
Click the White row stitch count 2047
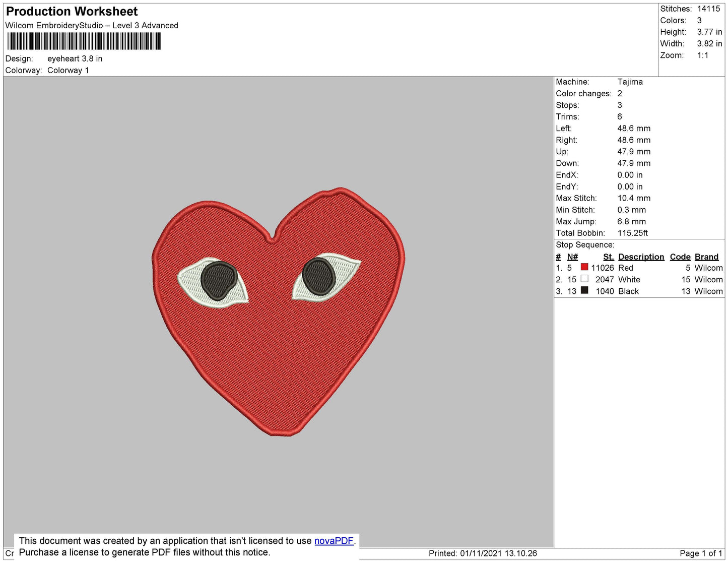(x=605, y=279)
